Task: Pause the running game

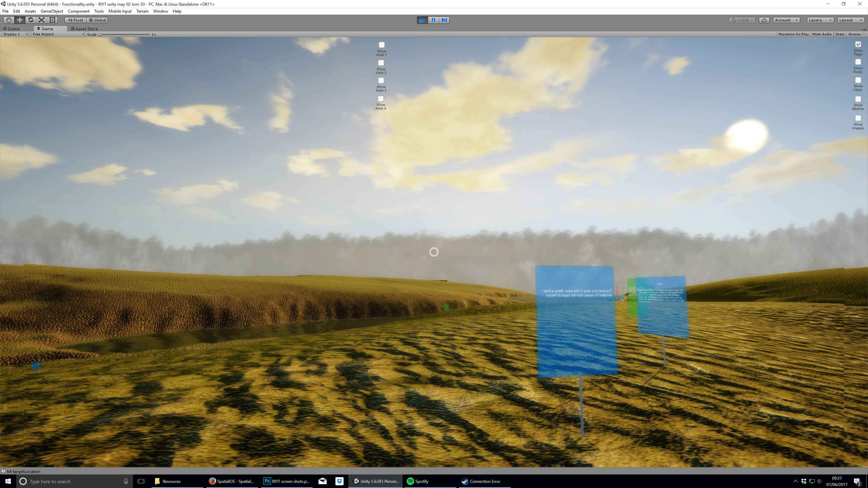Action: (433, 20)
